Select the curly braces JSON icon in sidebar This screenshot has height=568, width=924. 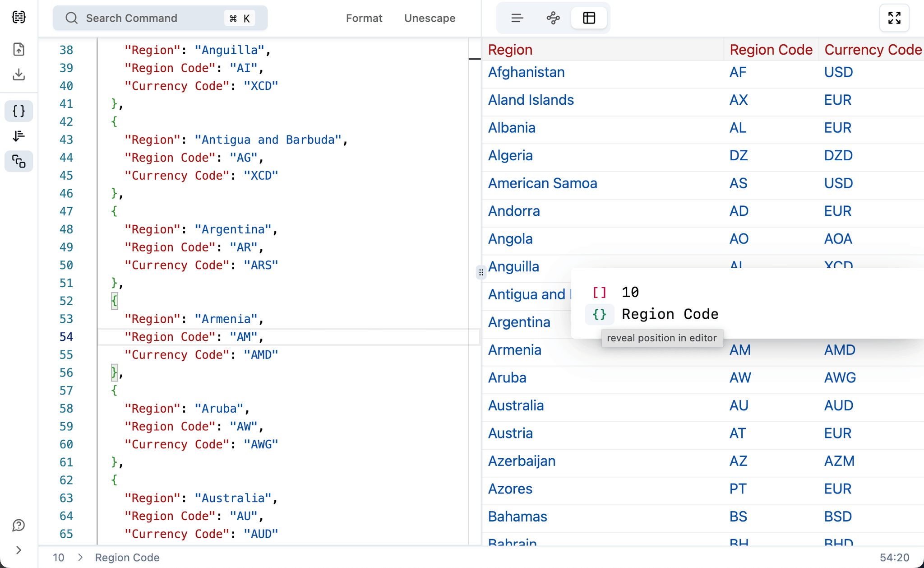(x=18, y=111)
